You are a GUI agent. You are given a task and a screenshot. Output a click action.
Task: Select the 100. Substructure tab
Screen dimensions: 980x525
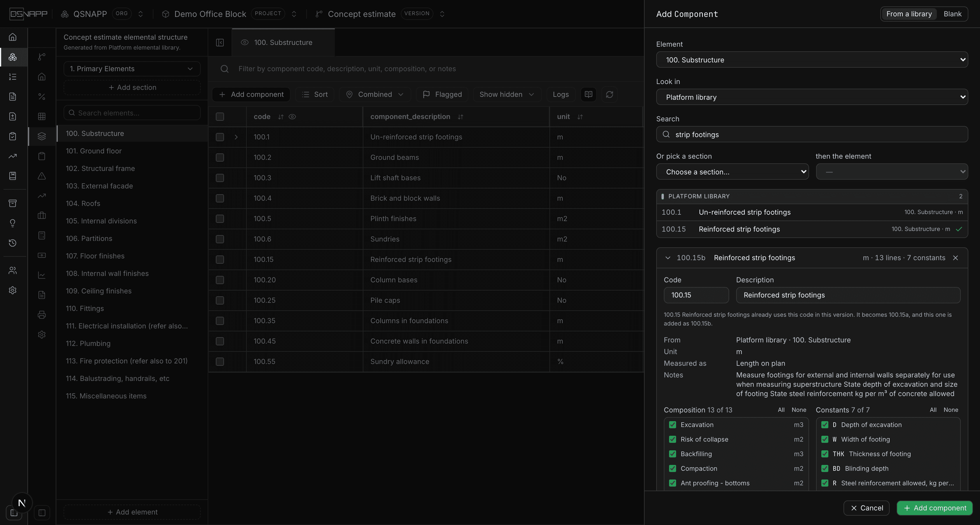tap(283, 43)
